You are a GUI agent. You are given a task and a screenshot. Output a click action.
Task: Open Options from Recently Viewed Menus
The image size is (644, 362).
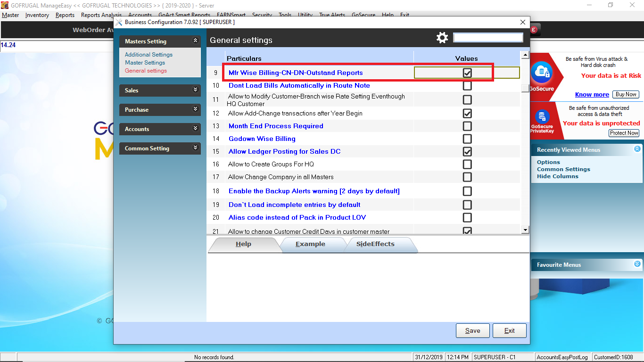548,162
